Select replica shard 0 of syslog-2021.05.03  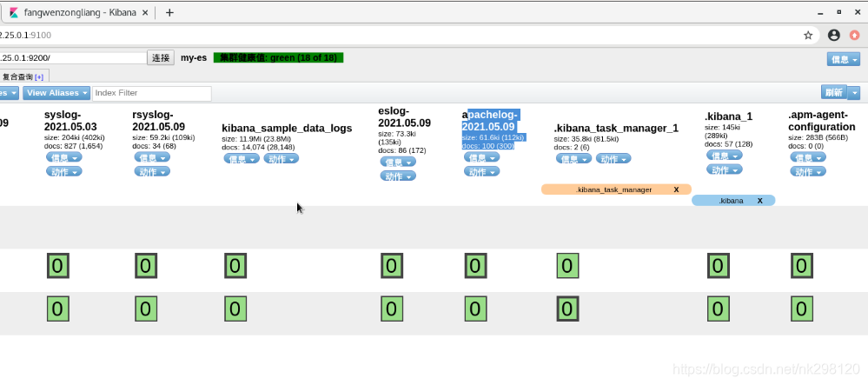click(x=57, y=309)
